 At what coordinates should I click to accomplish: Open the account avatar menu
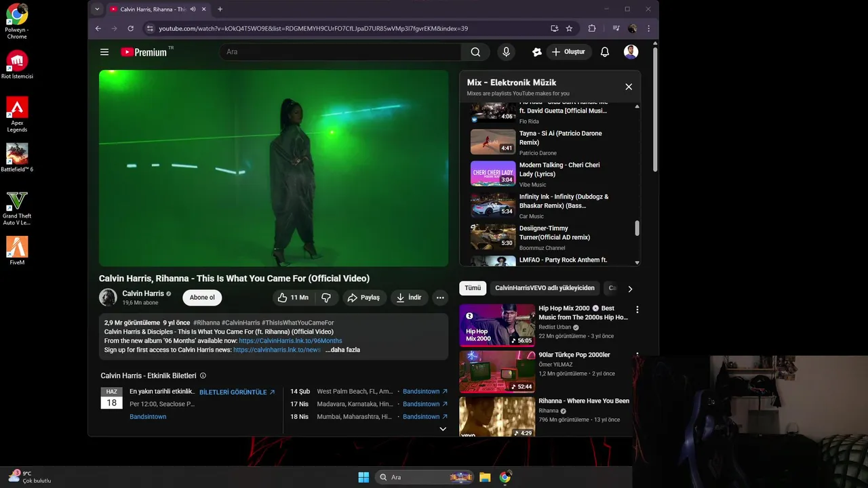(631, 52)
